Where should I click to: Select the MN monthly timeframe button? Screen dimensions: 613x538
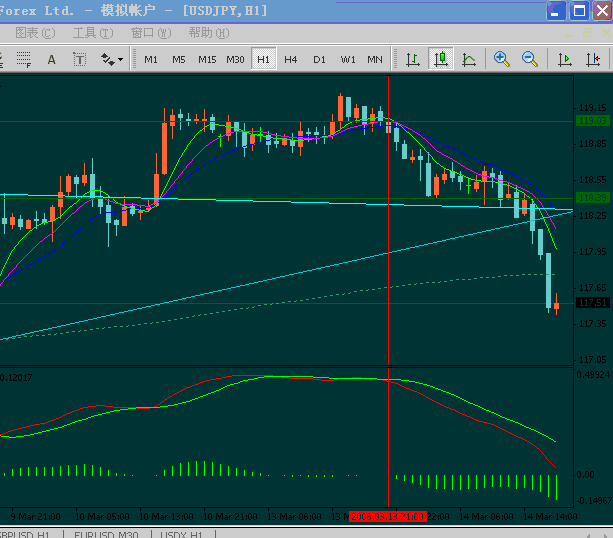click(375, 59)
